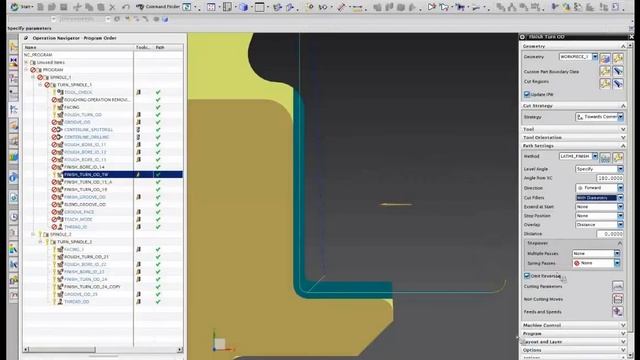This screenshot has width=640, height=360.
Task: Edit Cut Regions
Action: coord(605,83)
